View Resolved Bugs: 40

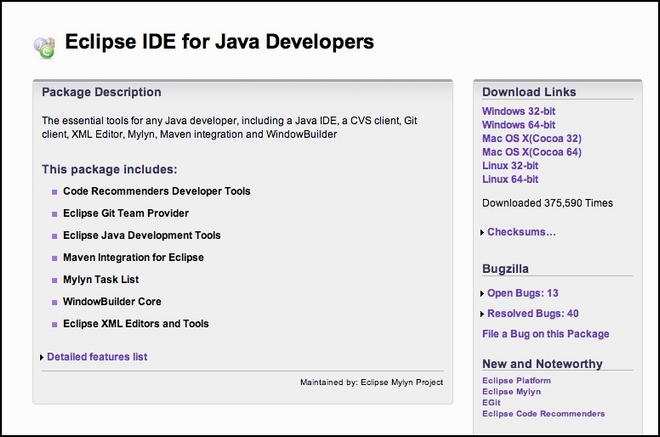(x=533, y=313)
